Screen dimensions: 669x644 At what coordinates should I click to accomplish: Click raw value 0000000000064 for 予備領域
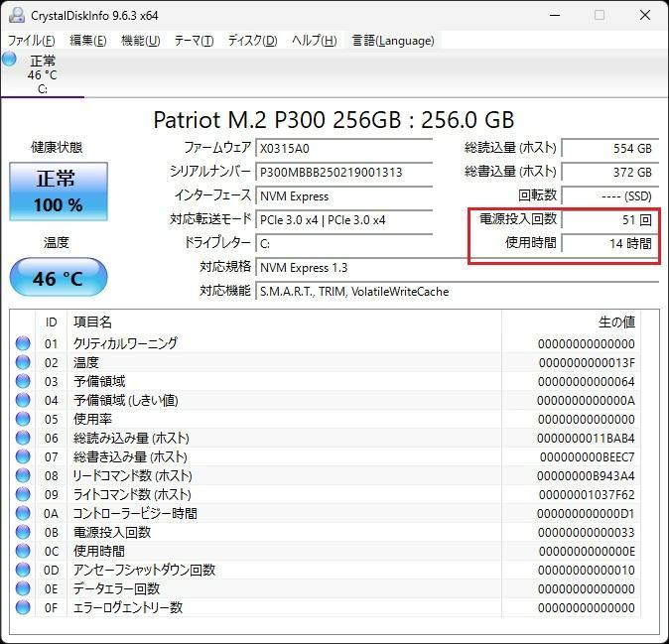pyautogui.click(x=587, y=381)
